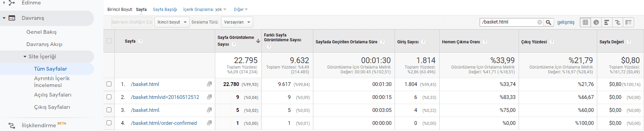
Task: Open Genel Bakış in sidebar
Action: 41,32
